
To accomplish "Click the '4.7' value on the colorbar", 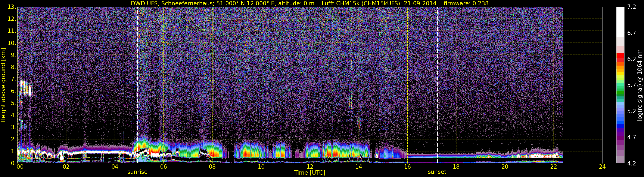I will (632, 137).
